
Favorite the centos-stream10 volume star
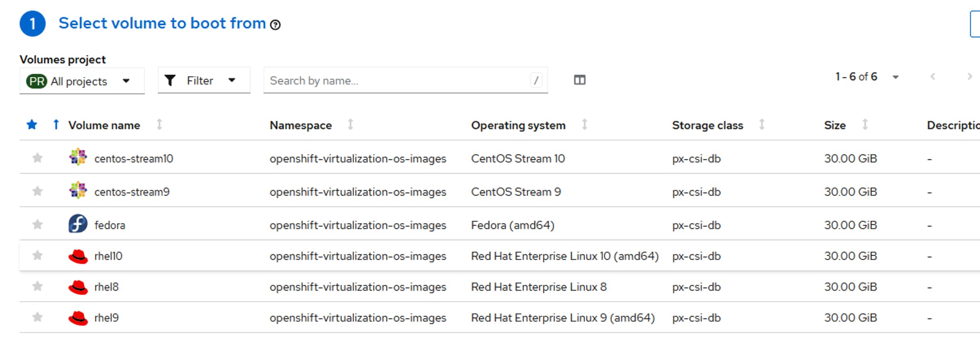(x=37, y=158)
